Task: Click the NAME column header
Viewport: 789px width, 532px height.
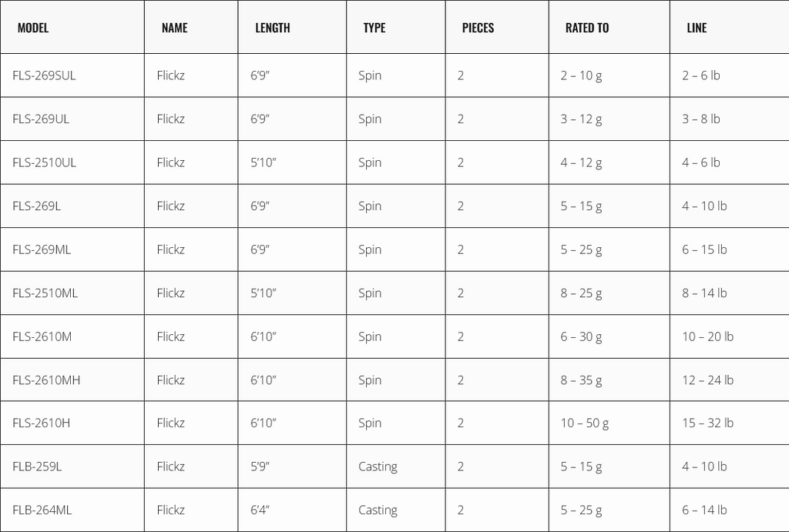Action: (174, 28)
